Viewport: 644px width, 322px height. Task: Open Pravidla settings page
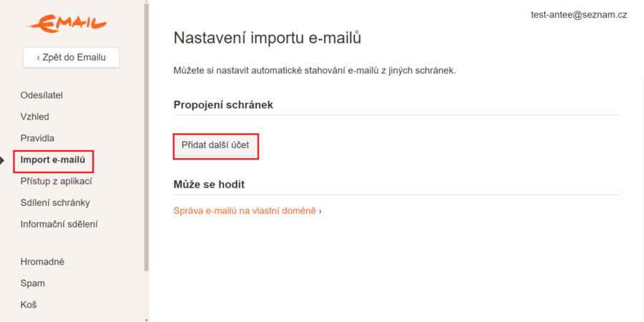coord(37,138)
